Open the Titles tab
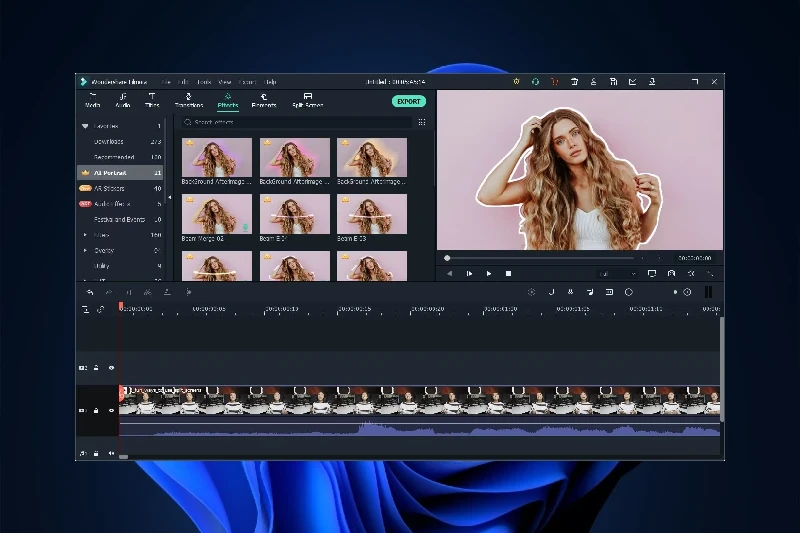Image resolution: width=800 pixels, height=533 pixels. (152, 100)
